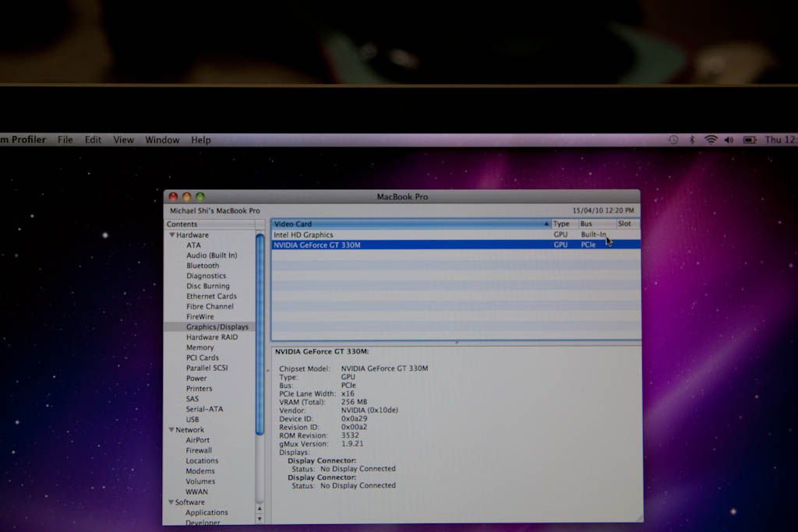Sort by the Type column header
The image size is (798, 532).
click(x=564, y=224)
